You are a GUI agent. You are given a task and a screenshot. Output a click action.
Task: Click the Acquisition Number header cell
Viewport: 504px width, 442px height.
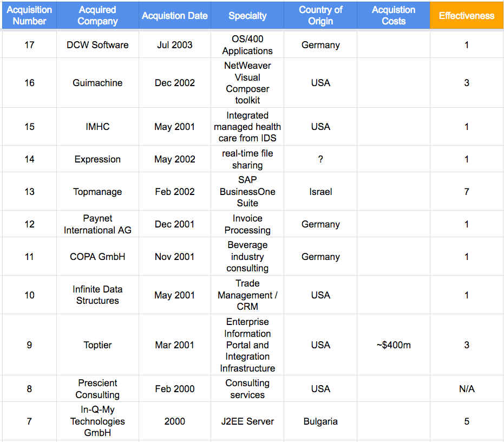pos(29,16)
